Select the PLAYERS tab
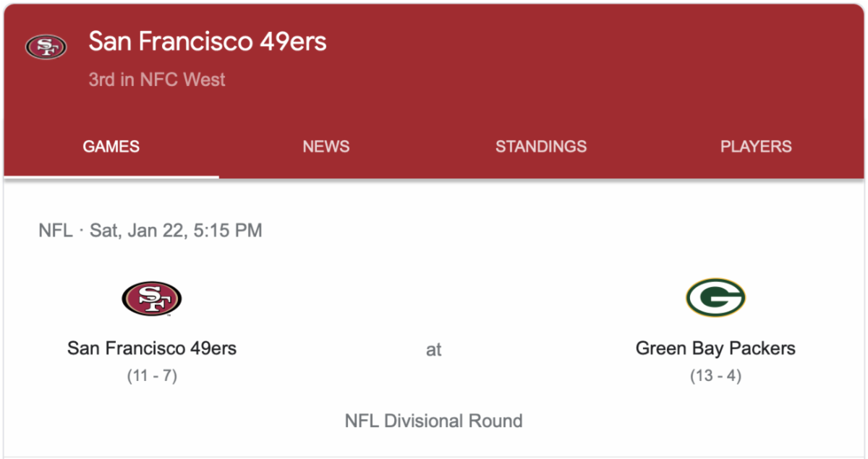868x459 pixels. (x=756, y=147)
